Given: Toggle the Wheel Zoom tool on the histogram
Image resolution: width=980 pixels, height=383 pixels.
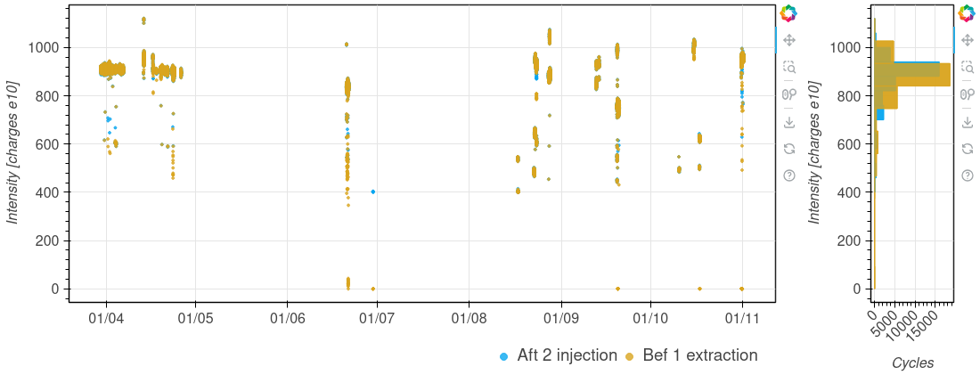Looking at the screenshot, I should [967, 94].
